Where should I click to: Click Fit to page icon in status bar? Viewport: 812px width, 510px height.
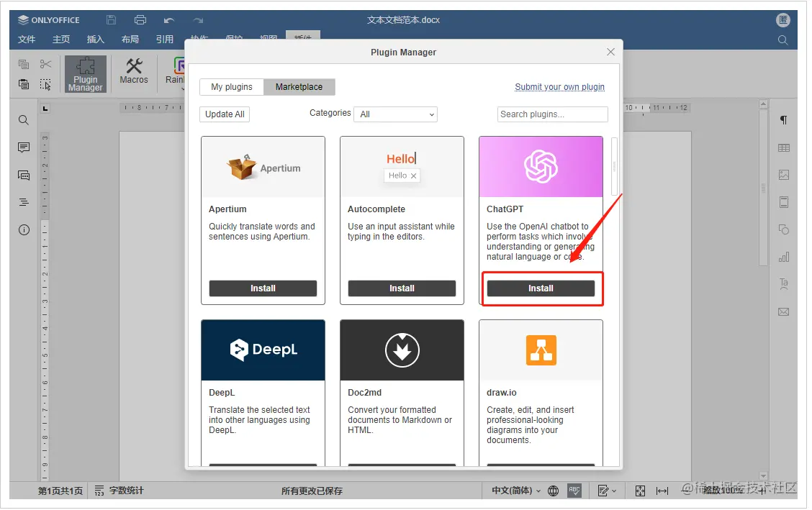pos(640,491)
